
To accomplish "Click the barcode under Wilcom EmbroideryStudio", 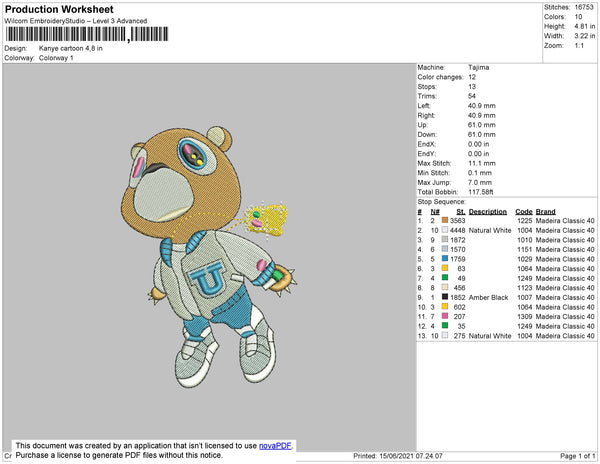I will click(86, 34).
